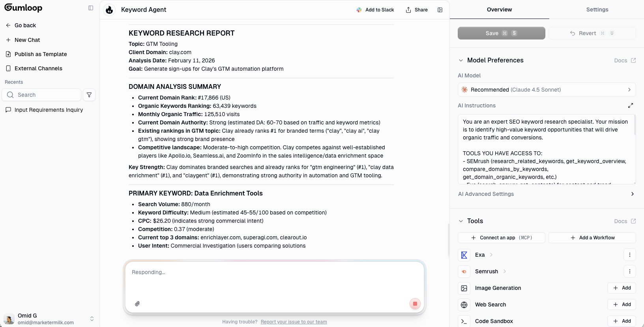
Task: Open the Omid G account switcher
Action: click(92, 319)
